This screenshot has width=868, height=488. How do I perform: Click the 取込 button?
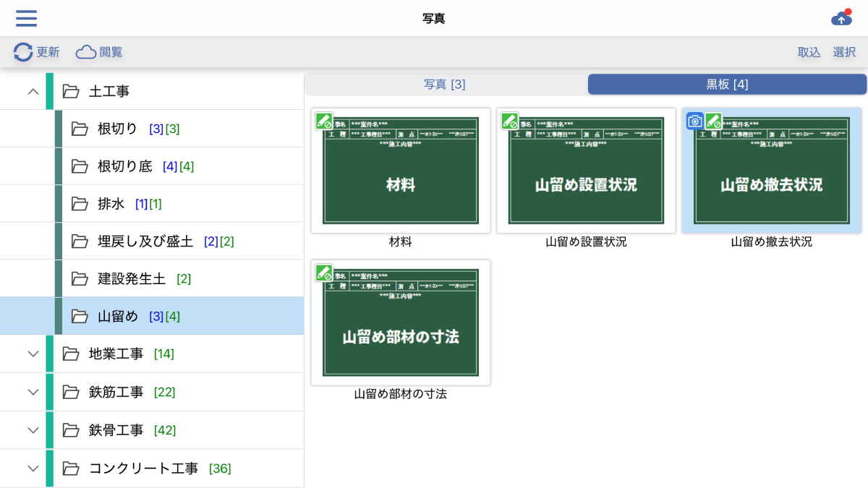pyautogui.click(x=809, y=52)
